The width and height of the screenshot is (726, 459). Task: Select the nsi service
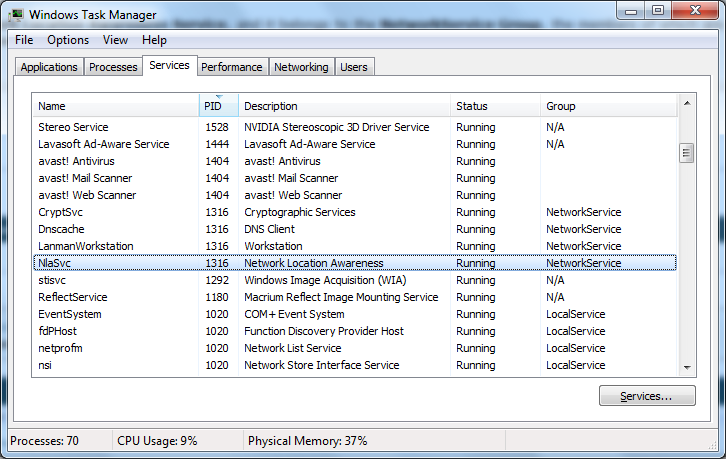click(45, 365)
